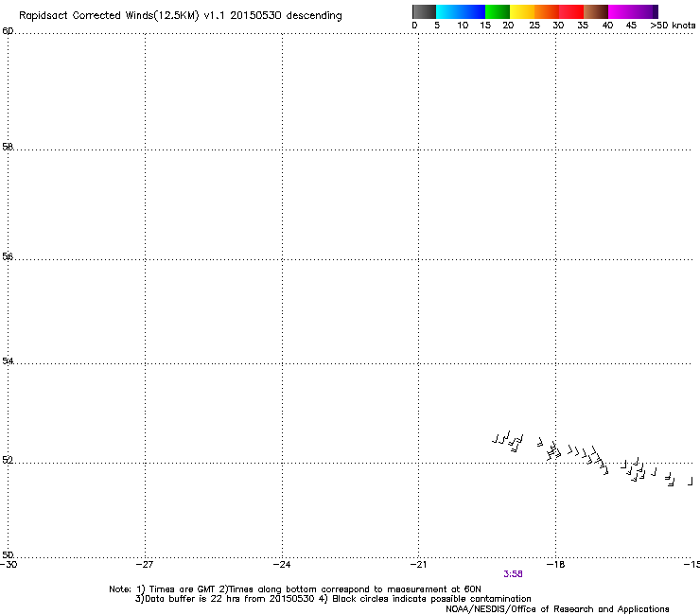The height and width of the screenshot is (615, 700).
Task: Click the legend label 40
Action: (x=607, y=26)
